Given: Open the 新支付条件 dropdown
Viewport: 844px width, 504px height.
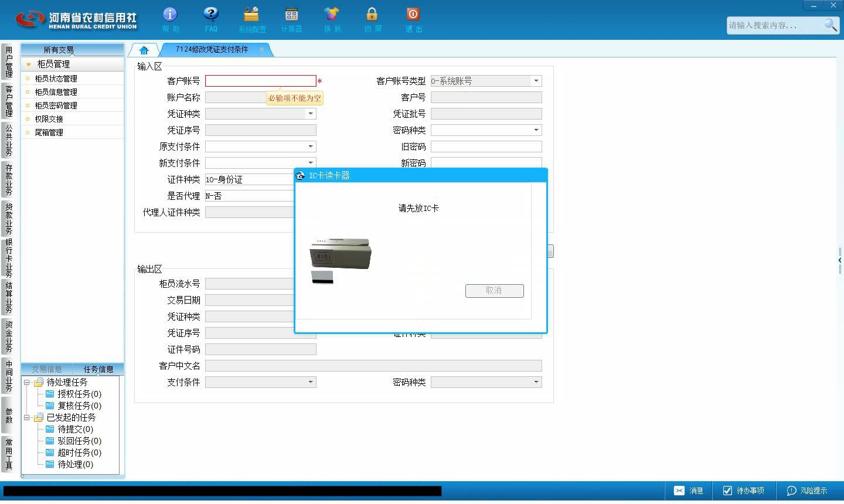Looking at the screenshot, I should [311, 163].
